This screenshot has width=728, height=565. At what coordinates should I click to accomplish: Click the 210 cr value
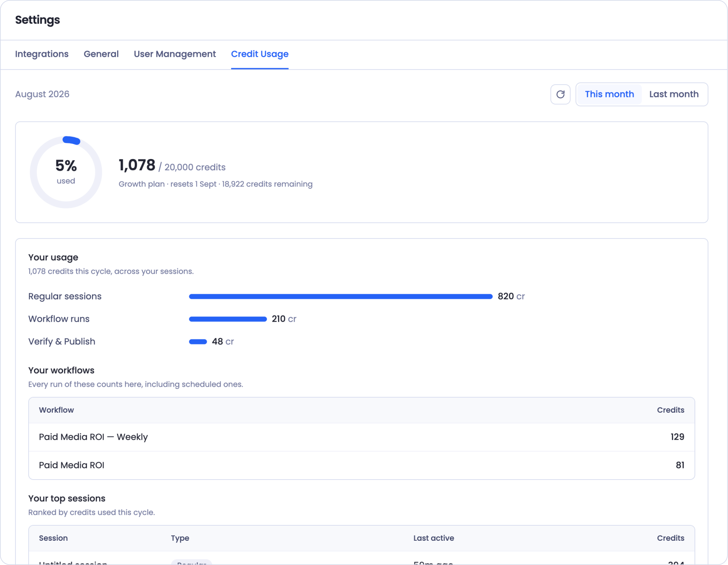(x=284, y=319)
